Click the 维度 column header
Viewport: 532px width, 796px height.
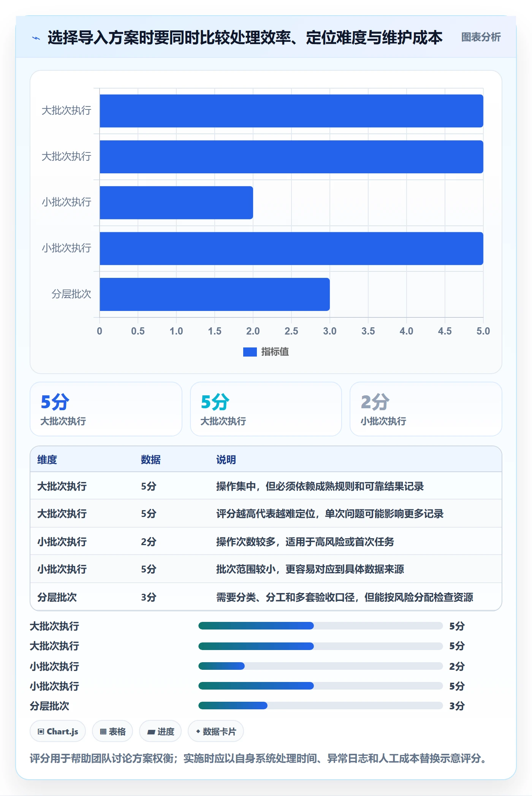point(47,460)
